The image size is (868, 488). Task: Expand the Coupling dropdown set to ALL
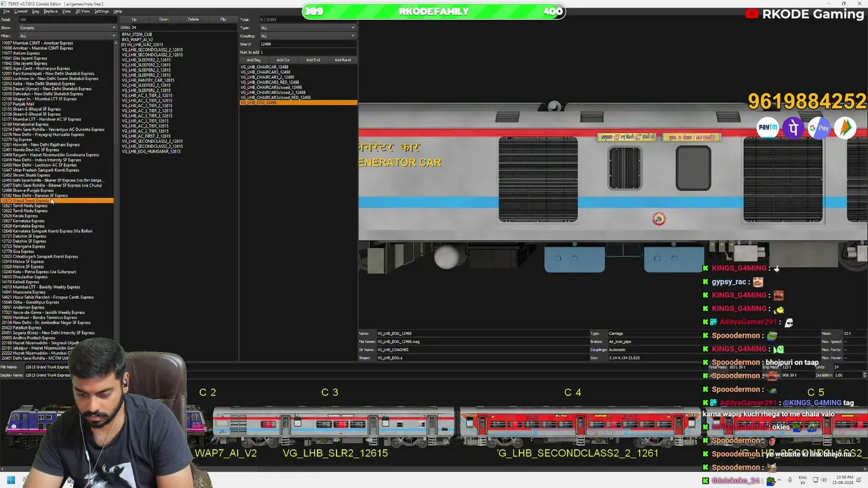pos(308,36)
